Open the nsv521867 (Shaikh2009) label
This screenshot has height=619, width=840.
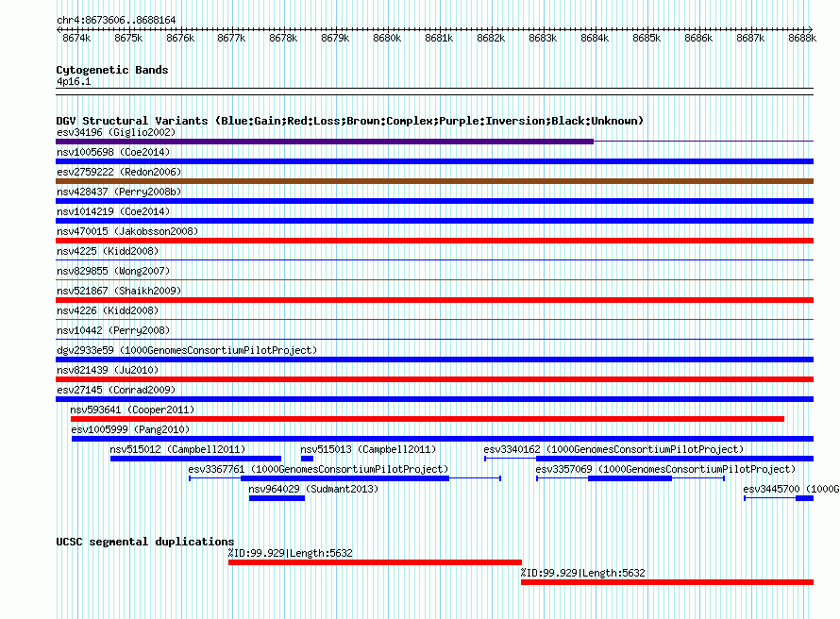119,291
